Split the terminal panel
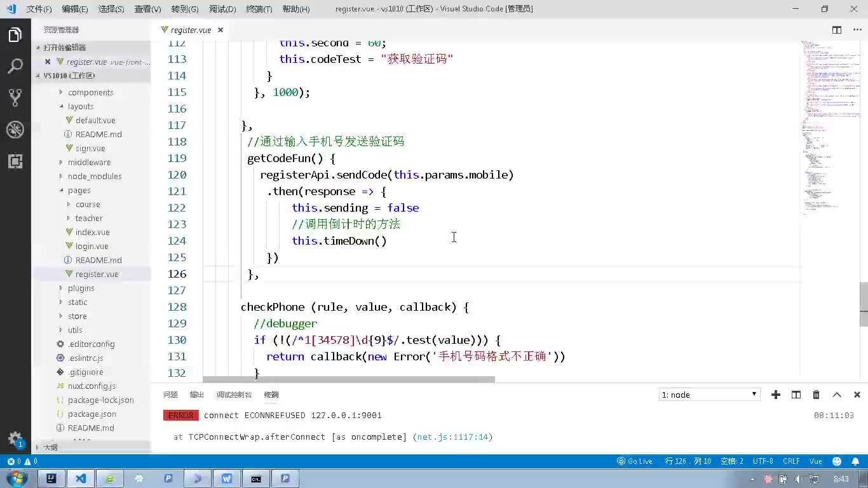The image size is (868, 488). [x=796, y=395]
